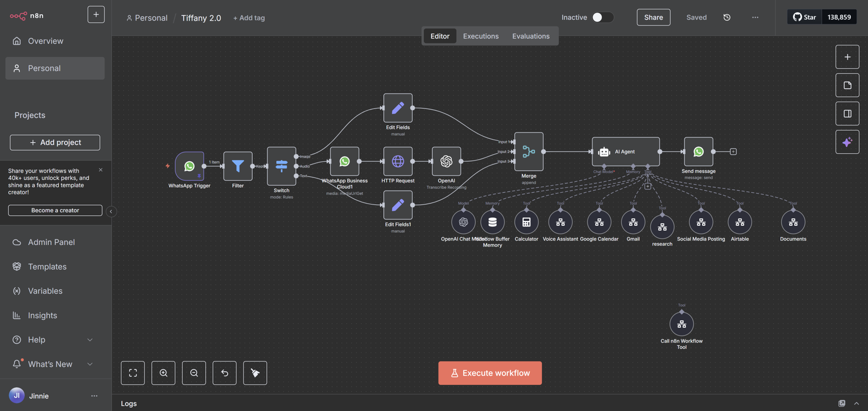Dismiss the creator promo banner
The image size is (868, 411).
coord(101,170)
